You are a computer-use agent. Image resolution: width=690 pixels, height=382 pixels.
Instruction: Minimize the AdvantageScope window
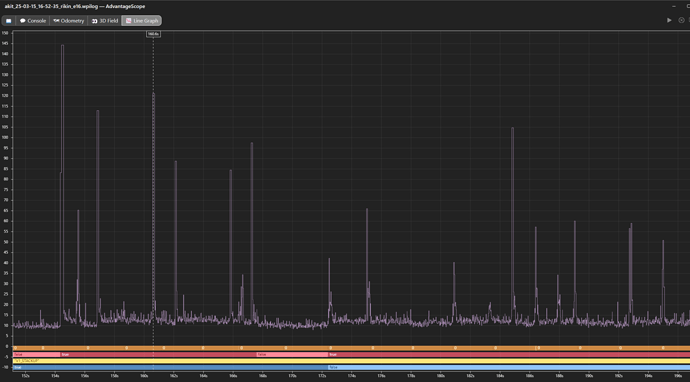pyautogui.click(x=674, y=6)
